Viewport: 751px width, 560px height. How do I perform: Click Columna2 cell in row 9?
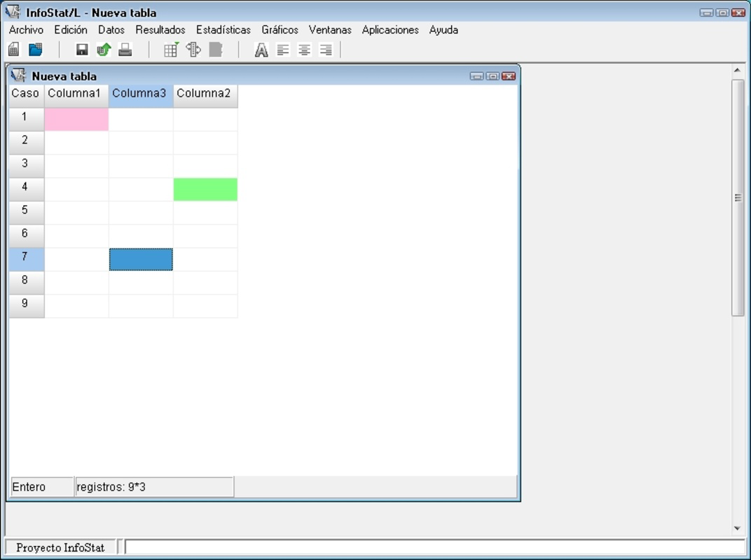(205, 307)
